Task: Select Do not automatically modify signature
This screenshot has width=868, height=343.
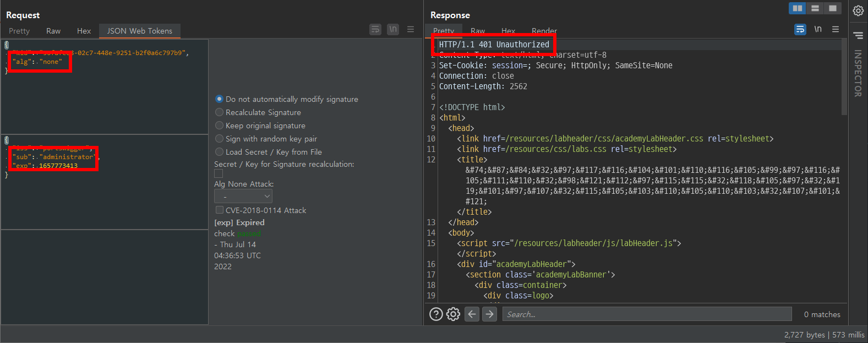Action: click(286, 99)
